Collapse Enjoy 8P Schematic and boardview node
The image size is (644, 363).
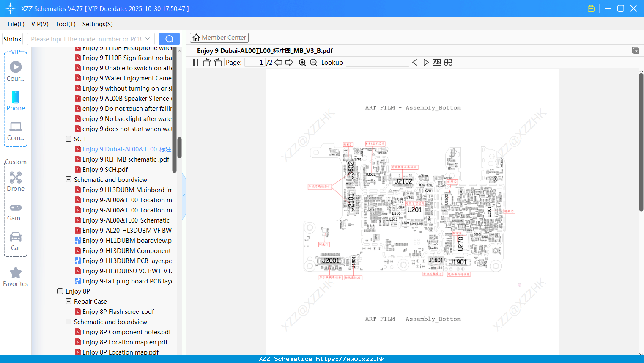69,322
